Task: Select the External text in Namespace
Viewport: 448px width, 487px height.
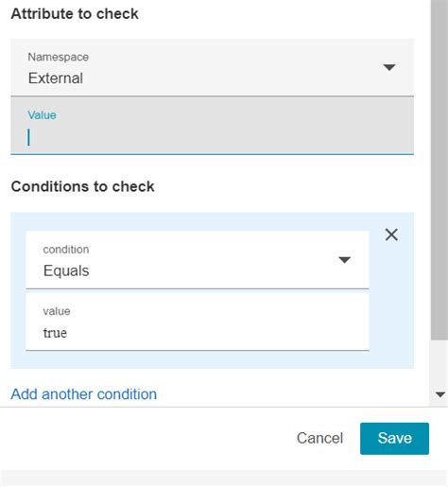Action: [56, 78]
